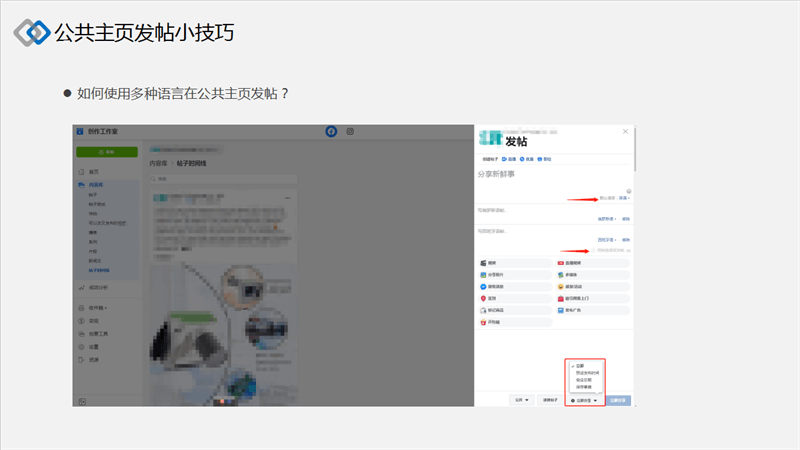Click the pixelated post image thumbnail
This screenshot has height=450, width=800.
pyautogui.click(x=223, y=335)
